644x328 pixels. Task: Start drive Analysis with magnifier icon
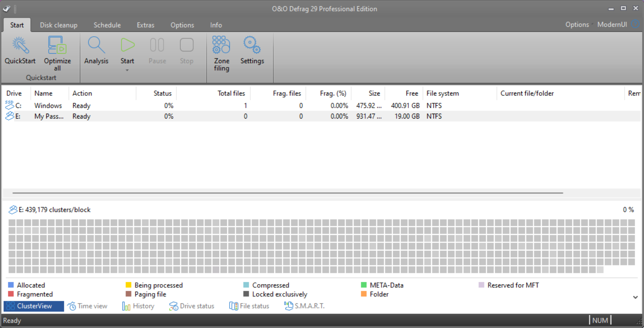tap(96, 46)
